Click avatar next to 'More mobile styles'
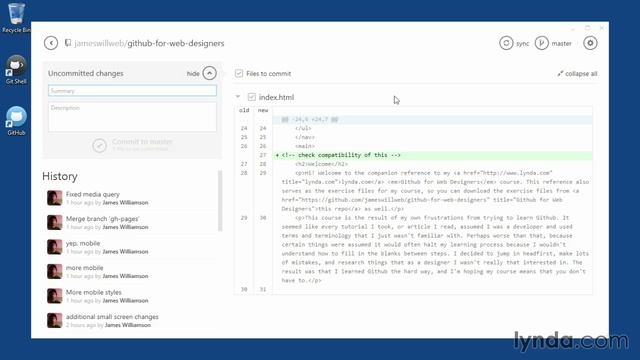The height and width of the screenshot is (360, 640). pos(54,296)
